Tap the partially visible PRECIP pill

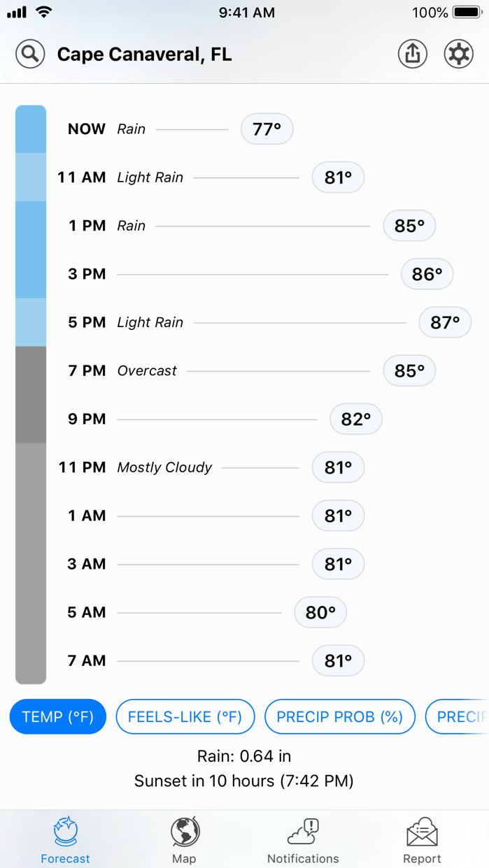(x=459, y=717)
